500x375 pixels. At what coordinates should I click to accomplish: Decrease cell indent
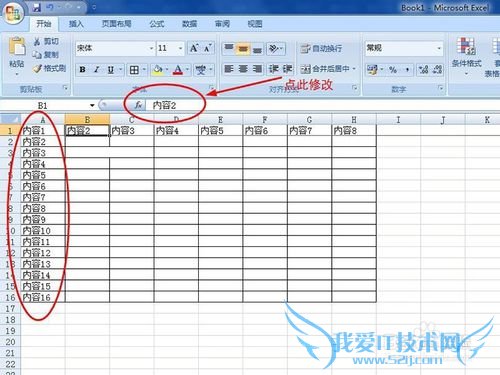pos(274,69)
